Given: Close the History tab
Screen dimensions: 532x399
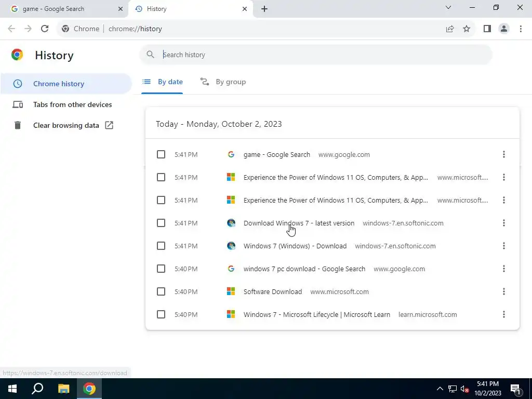Looking at the screenshot, I should point(245,9).
